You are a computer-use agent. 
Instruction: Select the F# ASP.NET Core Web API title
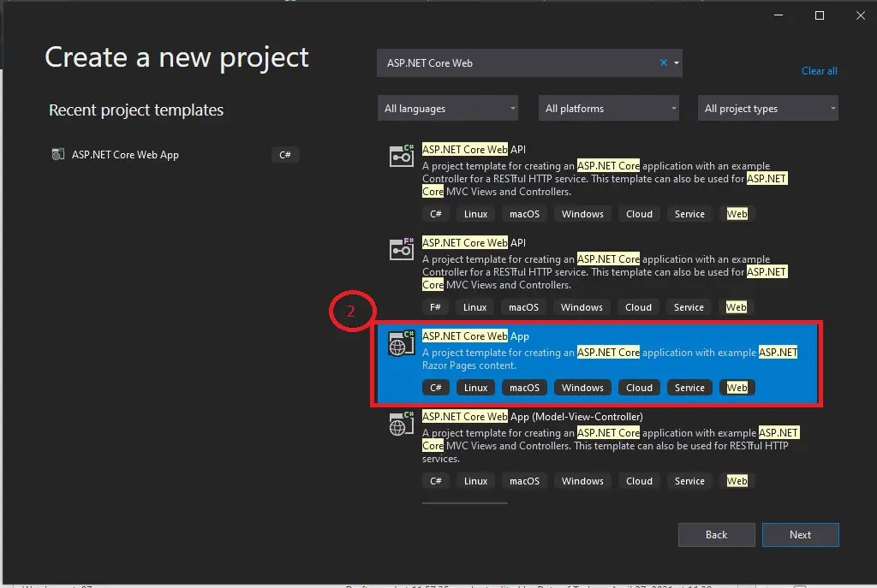click(x=474, y=242)
